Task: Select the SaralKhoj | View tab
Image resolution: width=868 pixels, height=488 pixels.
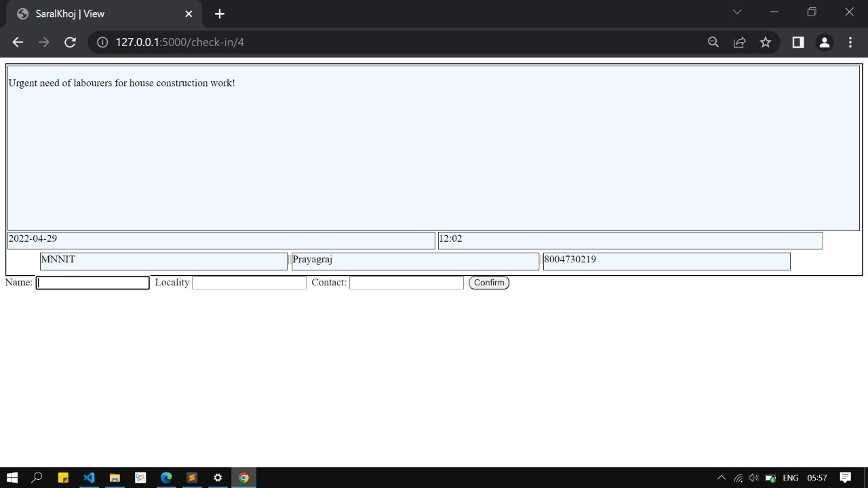Action: 105,14
